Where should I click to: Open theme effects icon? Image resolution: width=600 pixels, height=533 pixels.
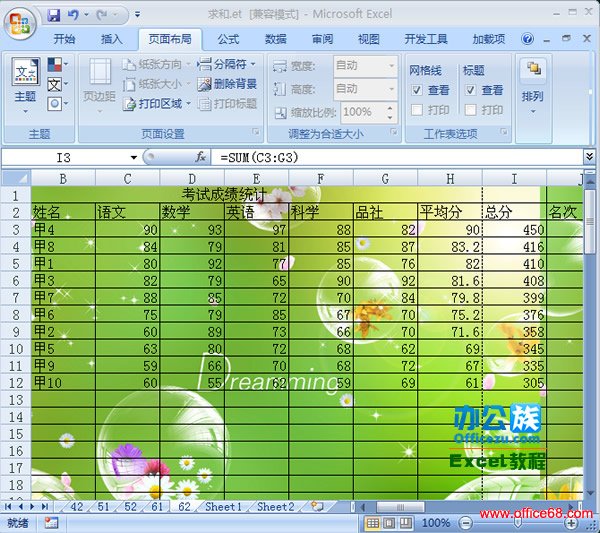57,103
